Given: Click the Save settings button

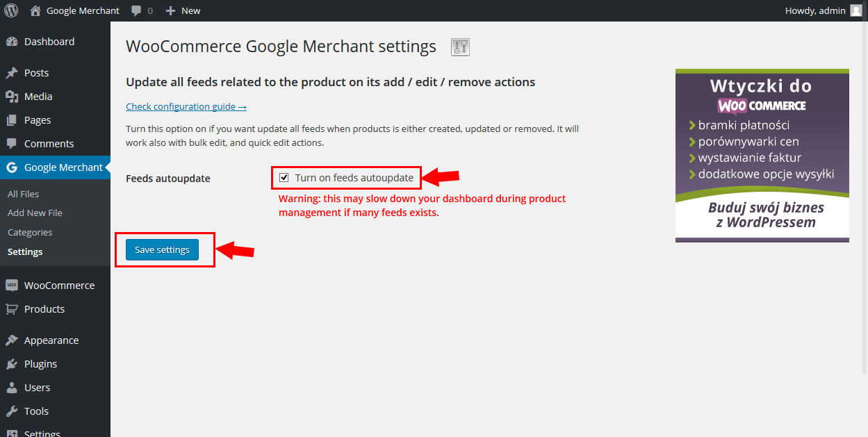Looking at the screenshot, I should 162,249.
